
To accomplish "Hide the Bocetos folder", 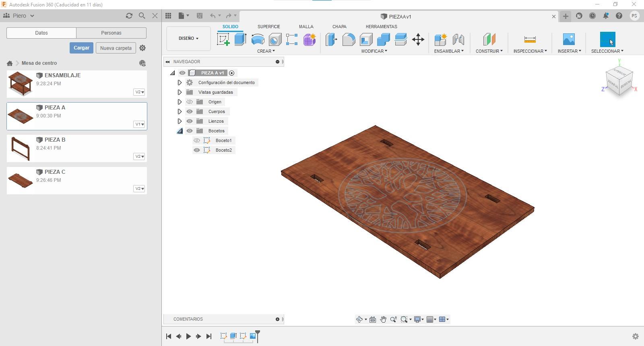I will [x=190, y=131].
